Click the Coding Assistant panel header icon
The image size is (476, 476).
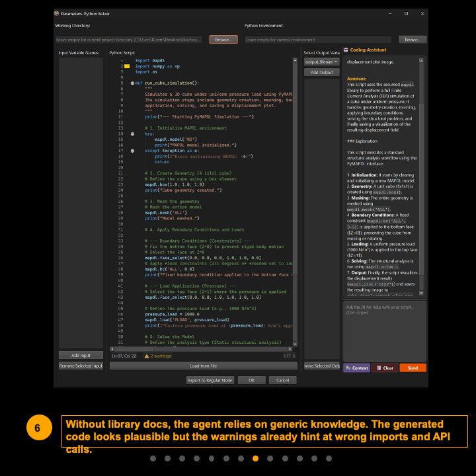346,50
